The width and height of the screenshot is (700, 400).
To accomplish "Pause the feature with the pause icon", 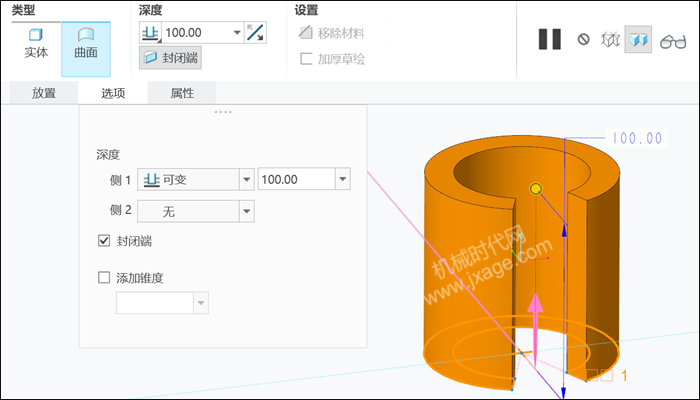I will point(550,39).
